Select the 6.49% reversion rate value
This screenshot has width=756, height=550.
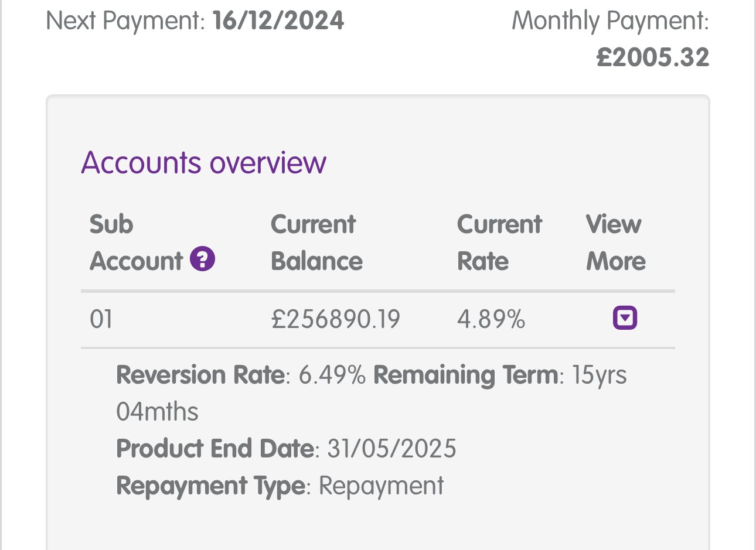tap(332, 375)
